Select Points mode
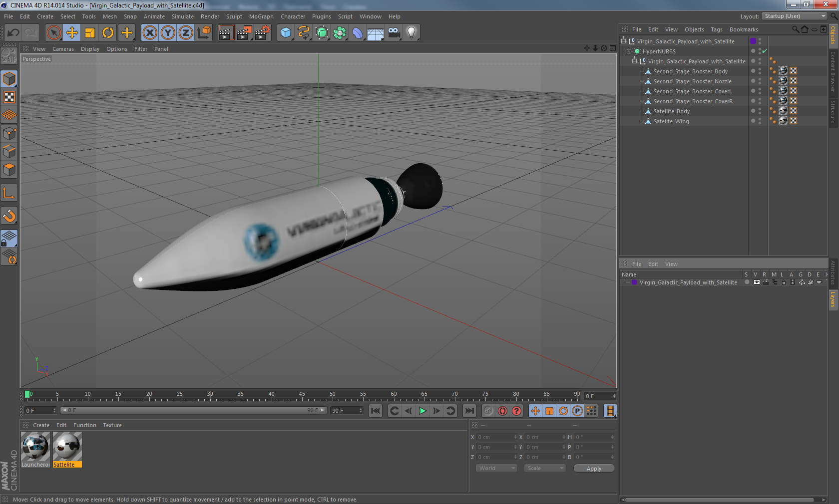The image size is (839, 504). 9,134
